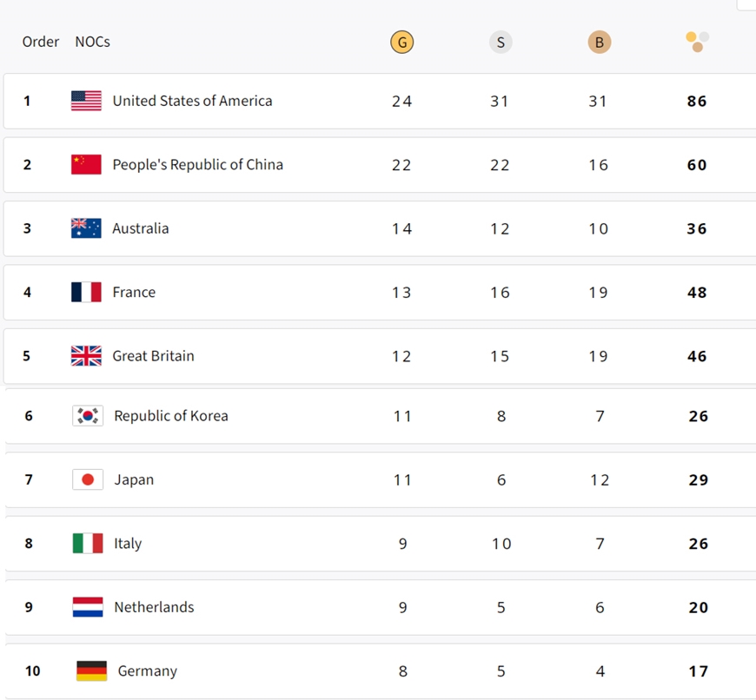Viewport: 756px width, 700px height.
Task: Click the Great Britain flag icon
Action: pyautogui.click(x=86, y=356)
